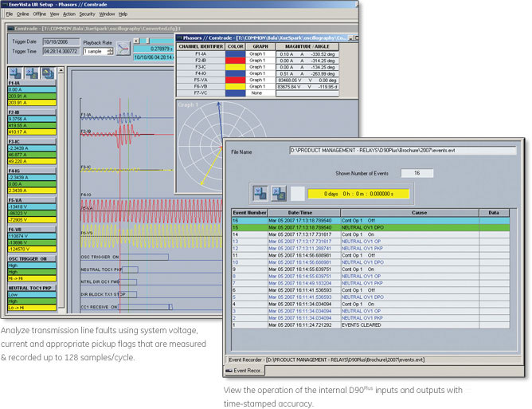Click Event Recorder tab icon
The width and height of the screenshot is (532, 409).
click(x=229, y=371)
